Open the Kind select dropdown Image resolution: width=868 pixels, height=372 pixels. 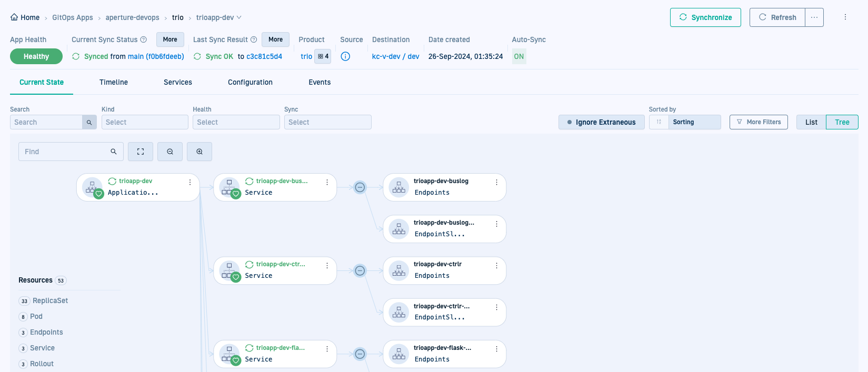click(x=145, y=122)
